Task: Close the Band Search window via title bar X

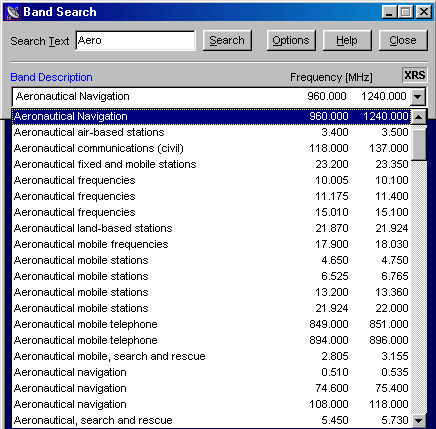Action: point(424,12)
